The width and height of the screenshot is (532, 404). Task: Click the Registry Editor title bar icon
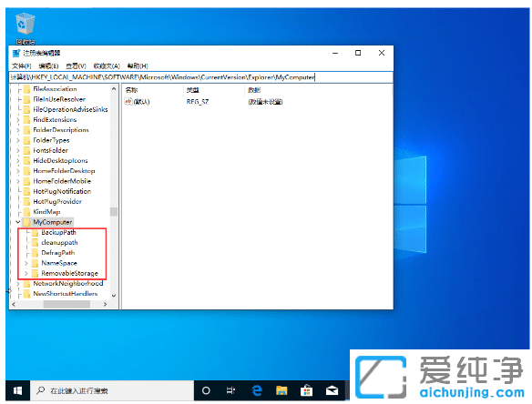(x=16, y=53)
